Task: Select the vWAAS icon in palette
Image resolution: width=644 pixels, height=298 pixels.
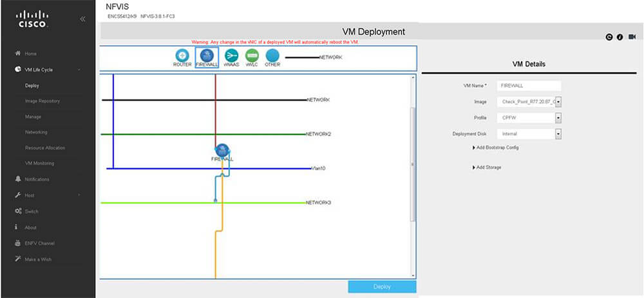Action: click(232, 55)
